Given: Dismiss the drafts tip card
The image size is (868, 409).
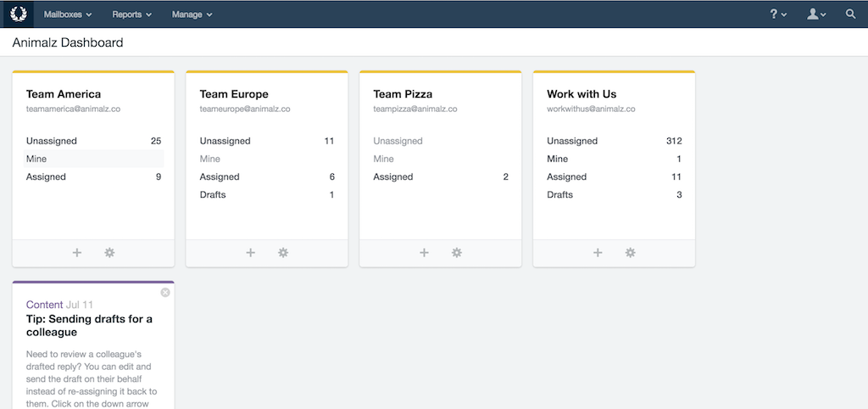Looking at the screenshot, I should [165, 293].
